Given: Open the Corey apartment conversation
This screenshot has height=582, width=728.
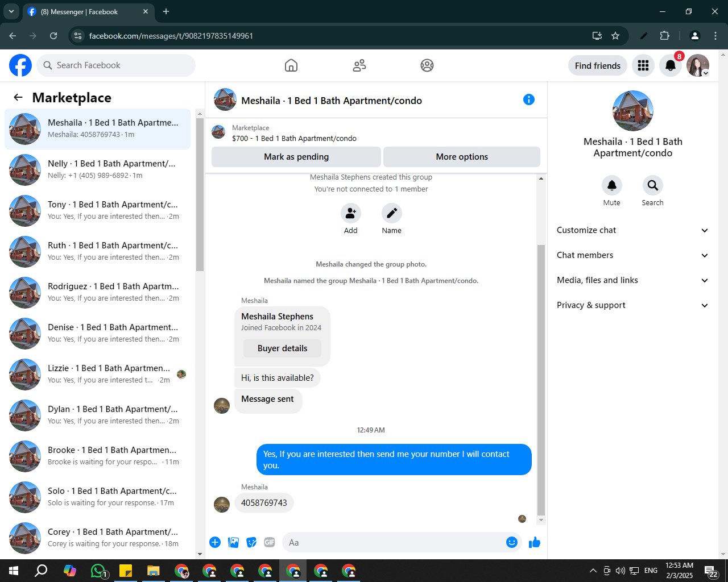Looking at the screenshot, I should coord(98,538).
